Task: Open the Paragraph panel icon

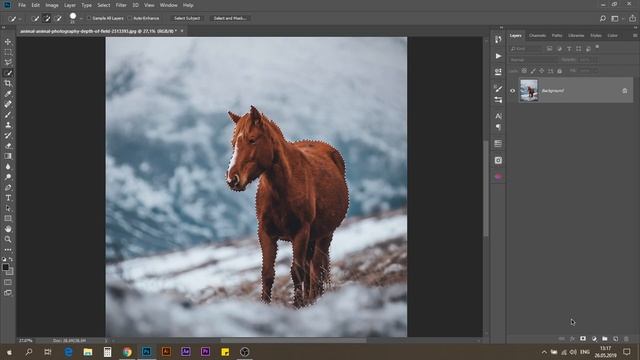Action: pos(498,127)
